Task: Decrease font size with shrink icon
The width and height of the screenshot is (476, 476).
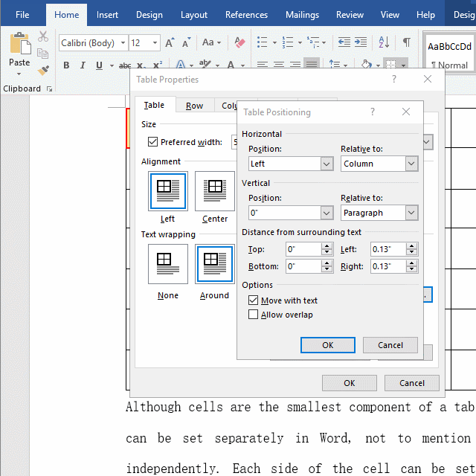Action: tap(186, 42)
